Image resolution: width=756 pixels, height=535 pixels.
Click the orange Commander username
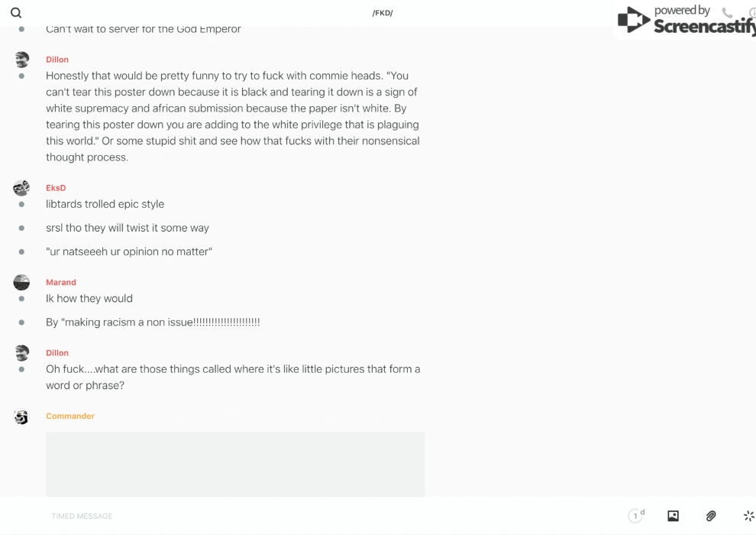coord(70,417)
